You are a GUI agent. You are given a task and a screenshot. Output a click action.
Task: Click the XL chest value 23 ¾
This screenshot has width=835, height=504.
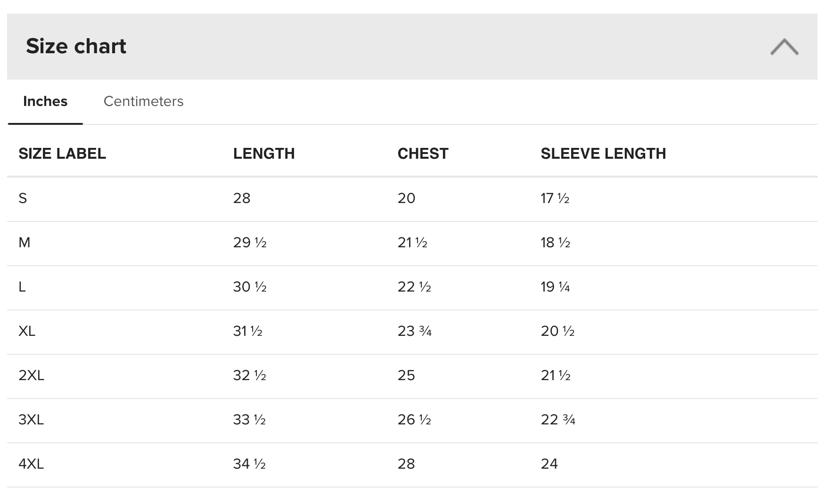coord(414,331)
